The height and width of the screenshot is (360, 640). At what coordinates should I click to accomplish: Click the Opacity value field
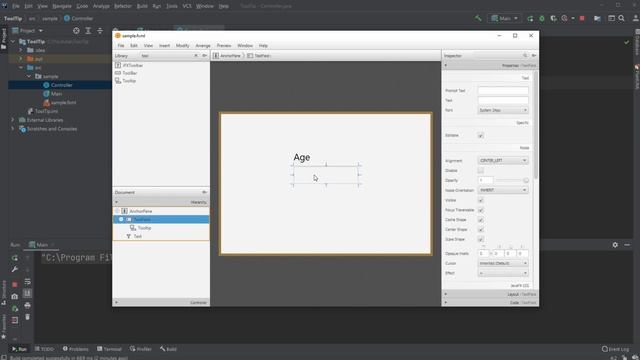[485, 180]
